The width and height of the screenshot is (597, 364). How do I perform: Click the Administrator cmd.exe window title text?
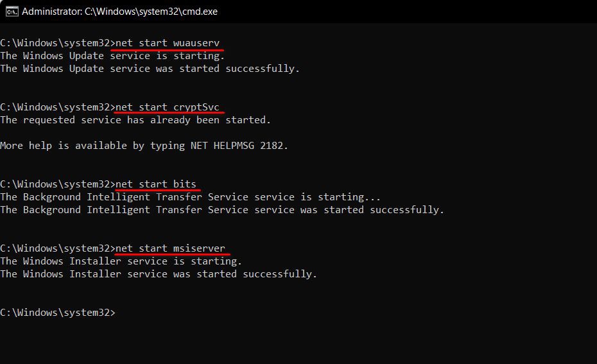(x=123, y=12)
